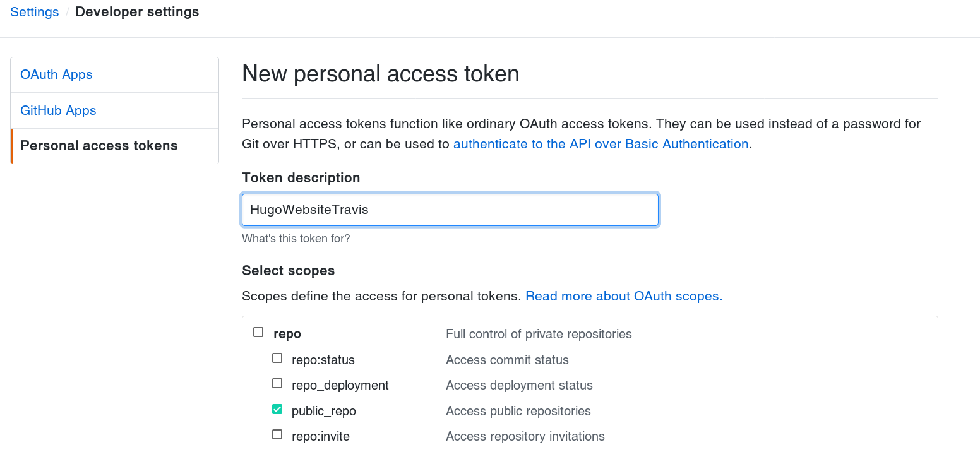Click the repo:status scope name text

click(x=323, y=360)
